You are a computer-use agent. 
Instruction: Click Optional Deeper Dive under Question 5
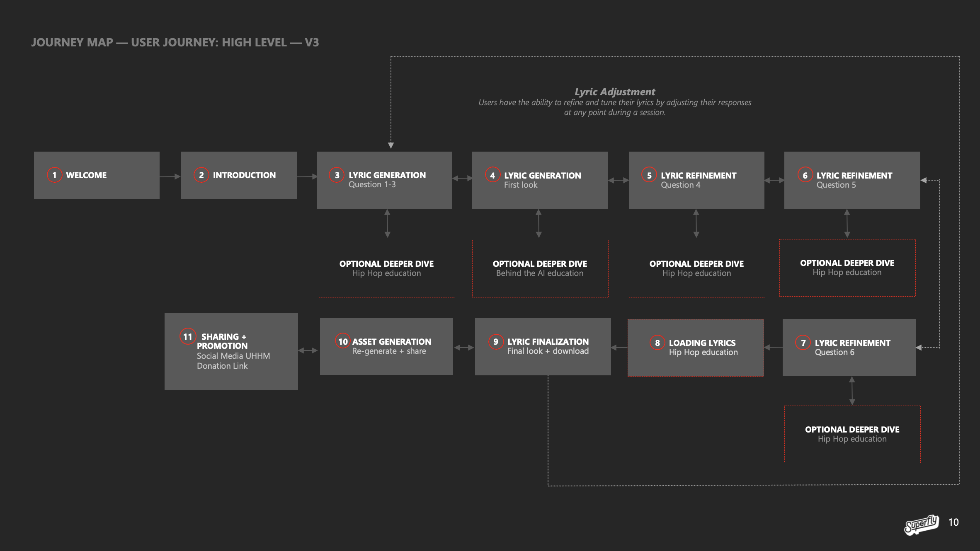coord(847,268)
